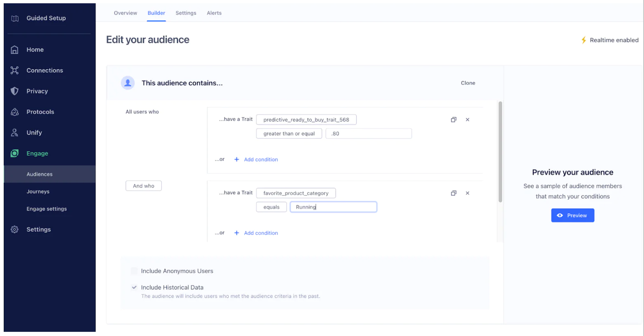Enable Include Anonymous Users

pos(134,271)
